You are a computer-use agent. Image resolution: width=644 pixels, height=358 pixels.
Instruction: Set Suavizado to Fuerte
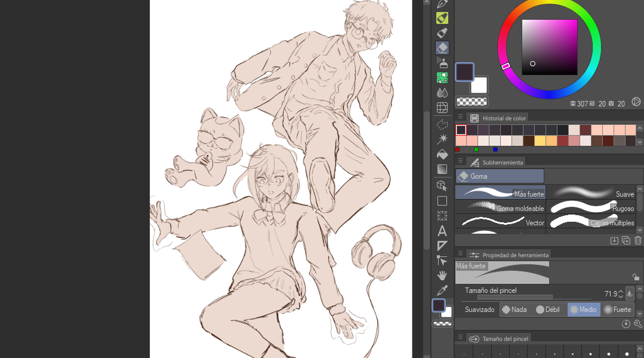(617, 310)
